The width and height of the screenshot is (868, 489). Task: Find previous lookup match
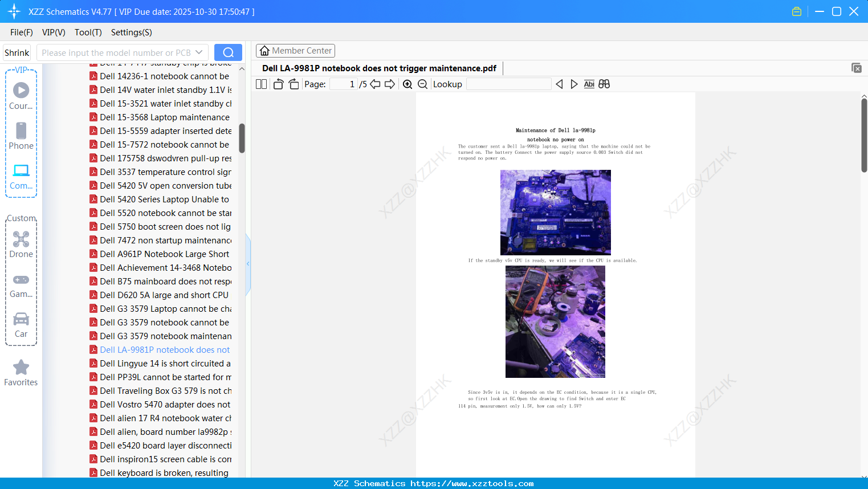[559, 84]
